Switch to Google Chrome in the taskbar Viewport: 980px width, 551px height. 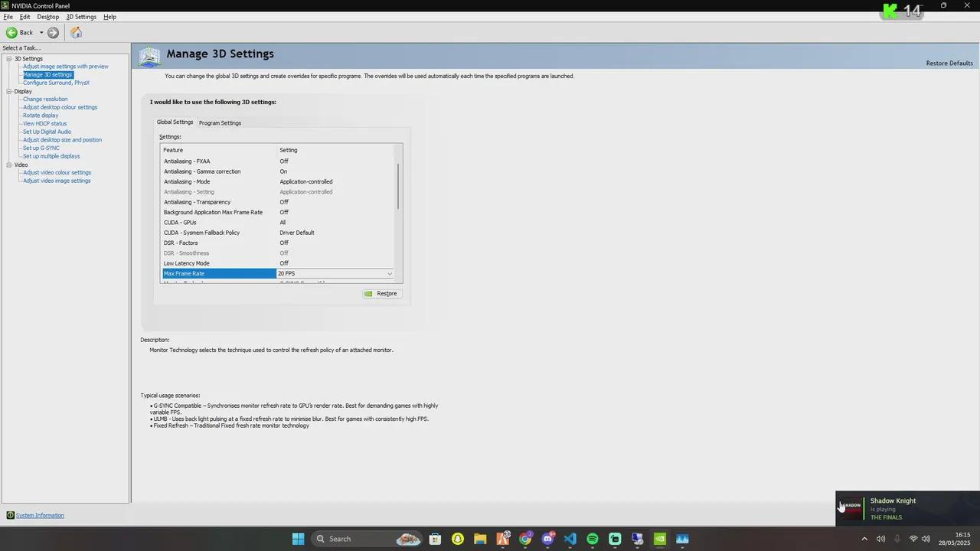pyautogui.click(x=525, y=539)
